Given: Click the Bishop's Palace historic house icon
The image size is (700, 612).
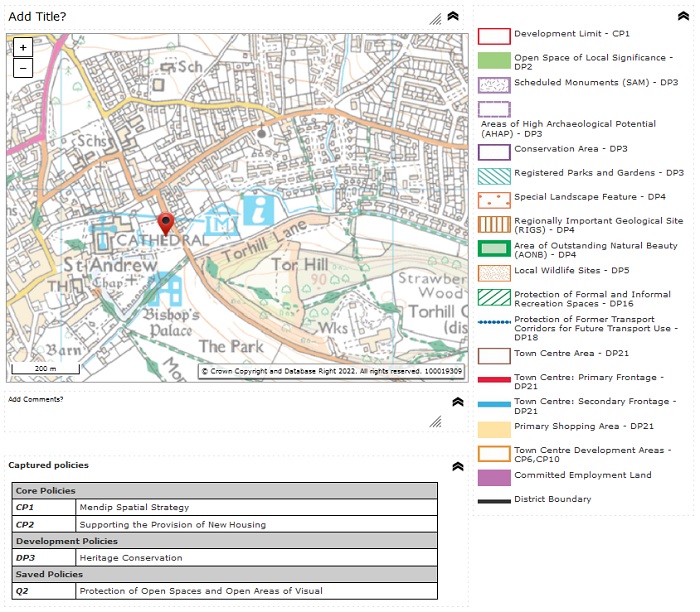Looking at the screenshot, I should tap(163, 290).
